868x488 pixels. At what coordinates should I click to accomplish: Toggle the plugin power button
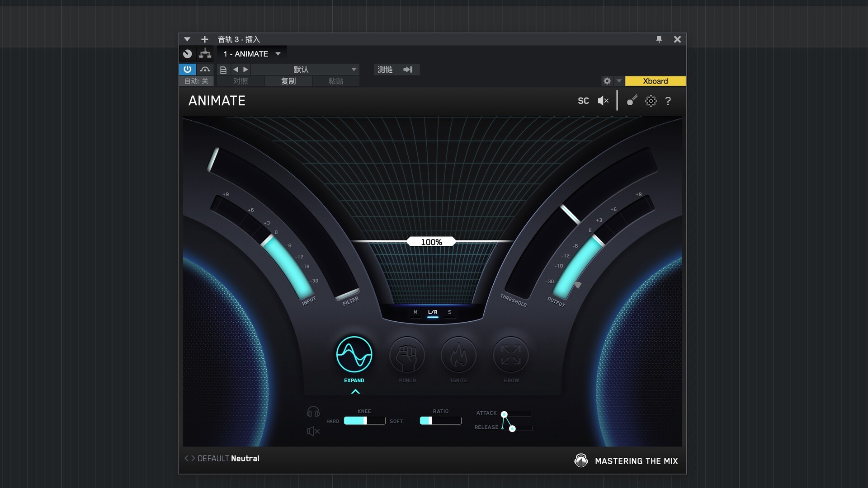click(x=187, y=69)
